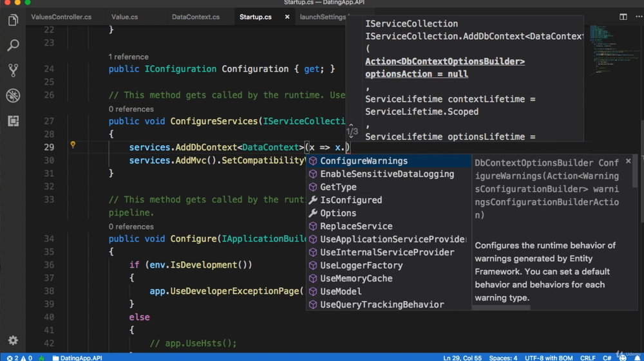This screenshot has width=644, height=361.
Task: Change CRLF line ending setting
Action: [x=588, y=358]
